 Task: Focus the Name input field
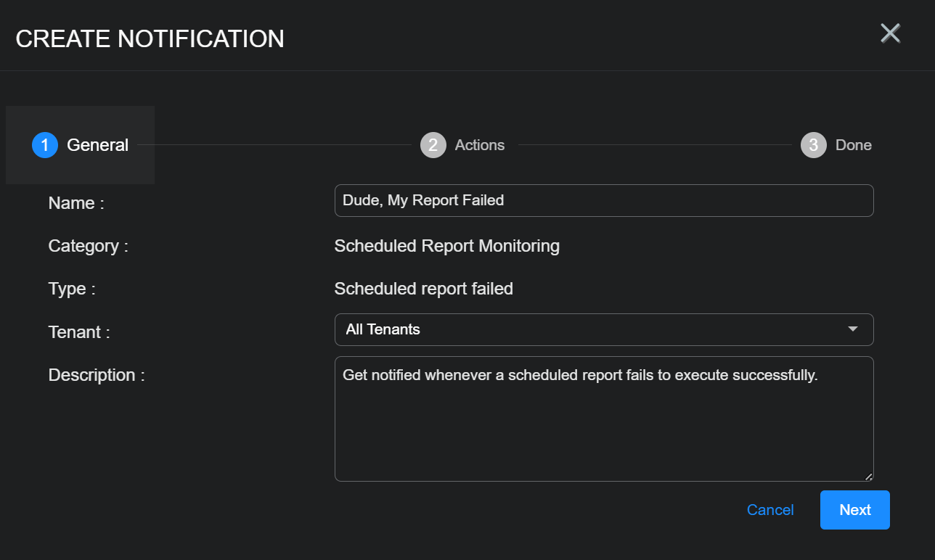(x=603, y=200)
